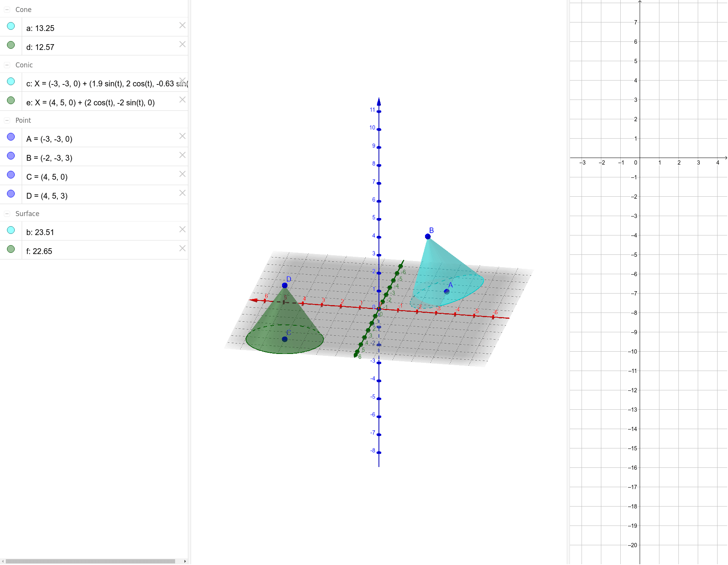Delete point B using its × icon
728x565 pixels.
point(182,155)
